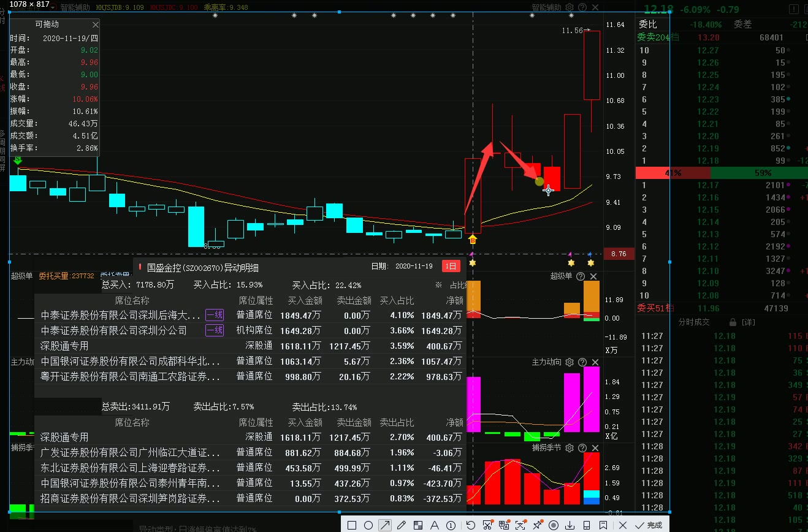Select the 粤开证券南通工农路 buyer row

tap(250, 376)
